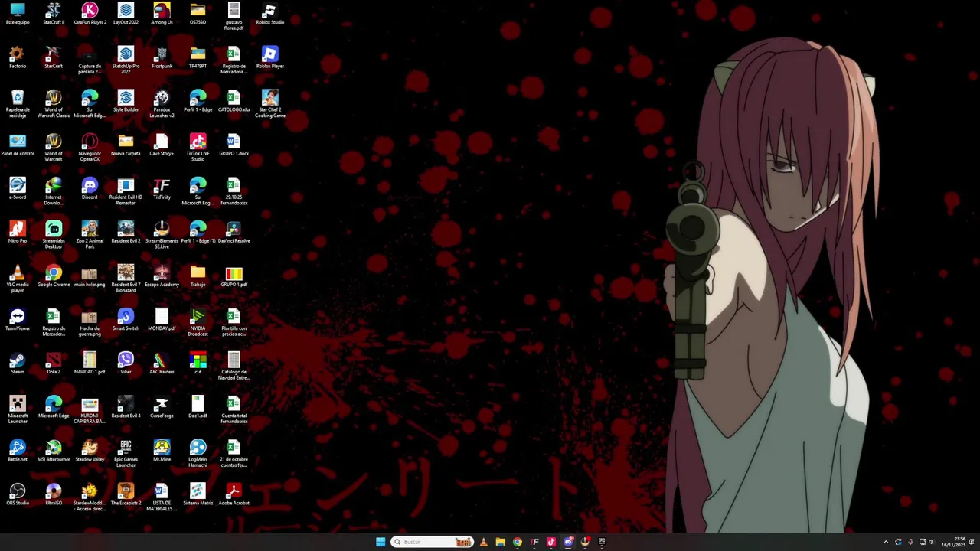Viewport: 980px width, 551px height.
Task: Open the VLC media player desktop shortcut
Action: (18, 278)
